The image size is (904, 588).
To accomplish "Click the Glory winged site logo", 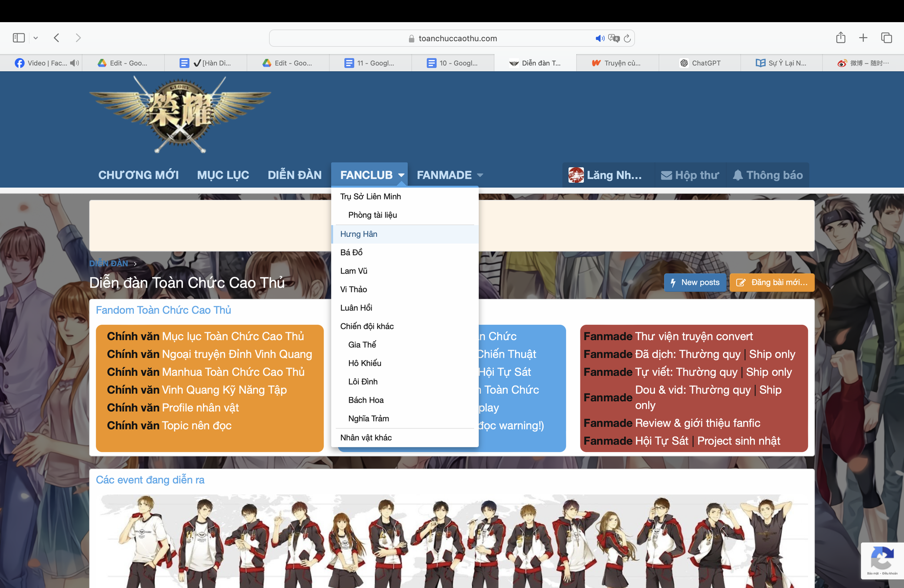I will tap(180, 114).
